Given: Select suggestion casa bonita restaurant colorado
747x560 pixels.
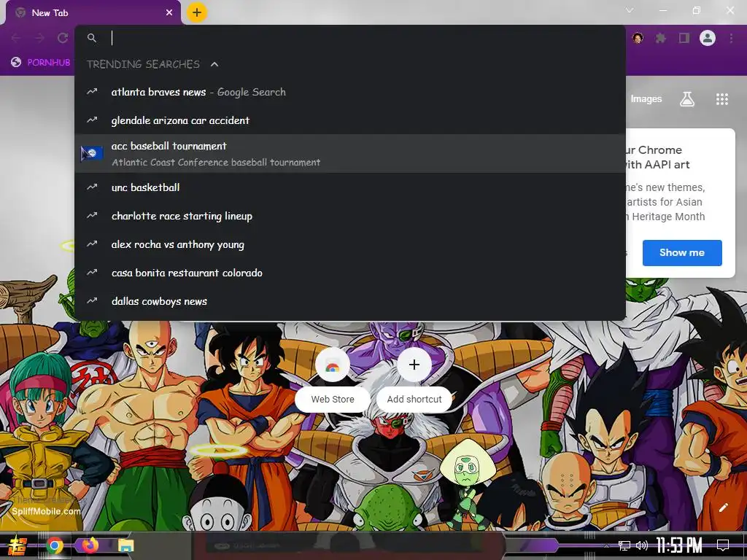Looking at the screenshot, I should 350,273.
